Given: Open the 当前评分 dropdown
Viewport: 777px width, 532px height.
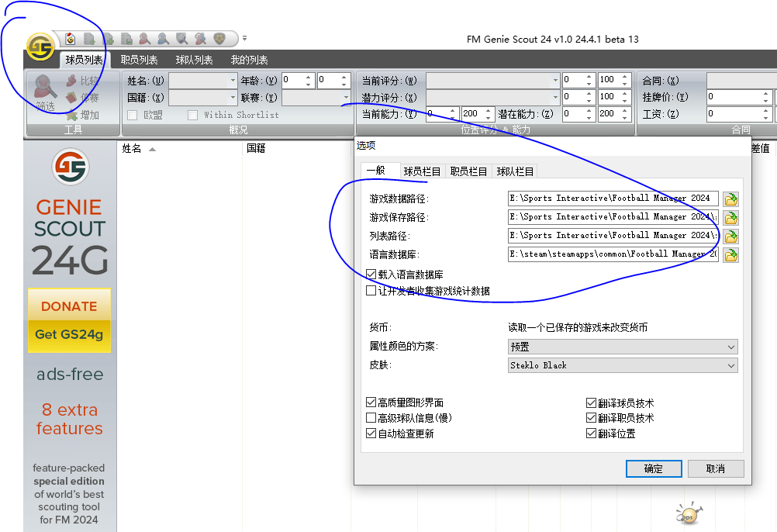Looking at the screenshot, I should point(493,80).
